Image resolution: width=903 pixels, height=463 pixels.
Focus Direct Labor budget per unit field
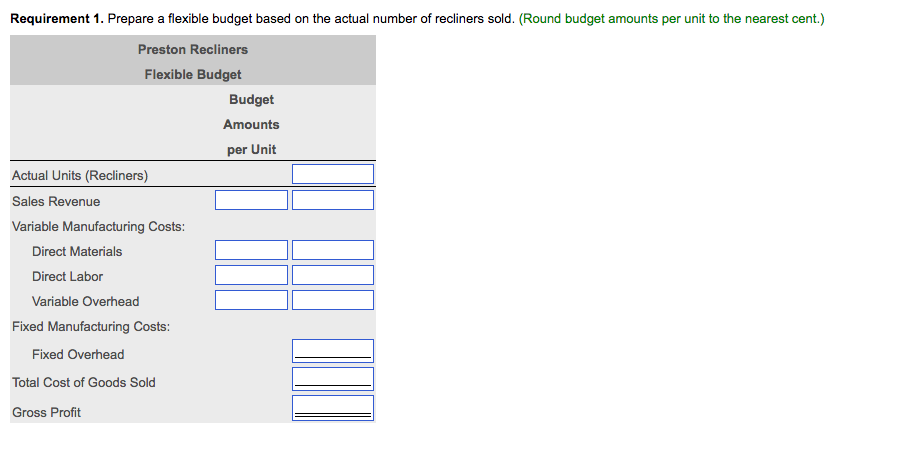[x=251, y=275]
